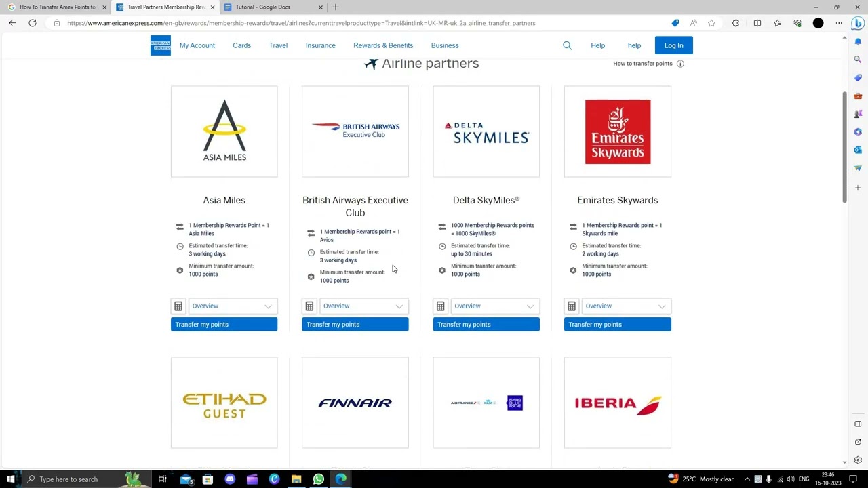Click the Finnair logo thumbnail
This screenshot has height=488, width=868.
click(355, 403)
